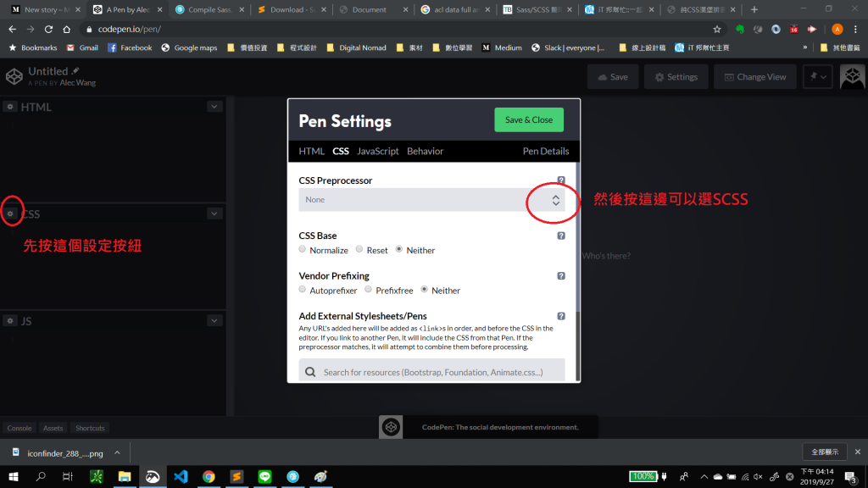Open the HTML editor settings gear
The height and width of the screenshot is (488, 868).
pyautogui.click(x=10, y=107)
